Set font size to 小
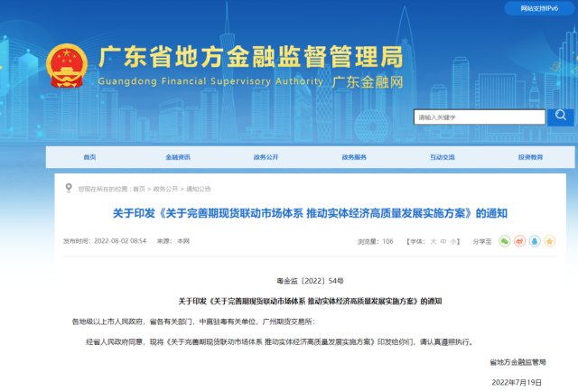Viewport: 578px width, 392px height. (453, 241)
